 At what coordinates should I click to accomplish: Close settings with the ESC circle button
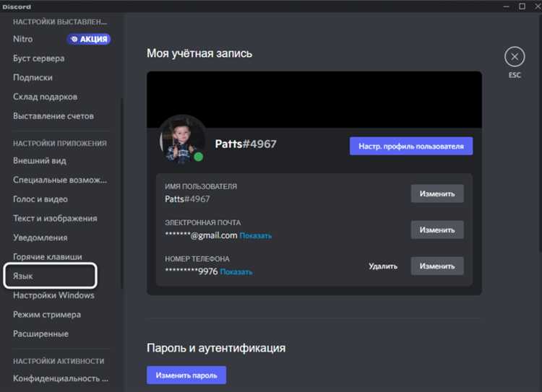tap(515, 56)
